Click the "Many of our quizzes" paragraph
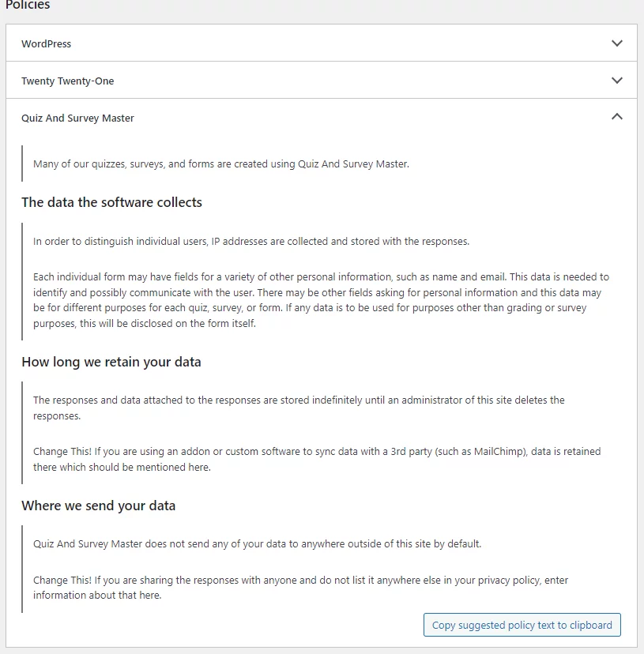The height and width of the screenshot is (654, 644). point(220,164)
